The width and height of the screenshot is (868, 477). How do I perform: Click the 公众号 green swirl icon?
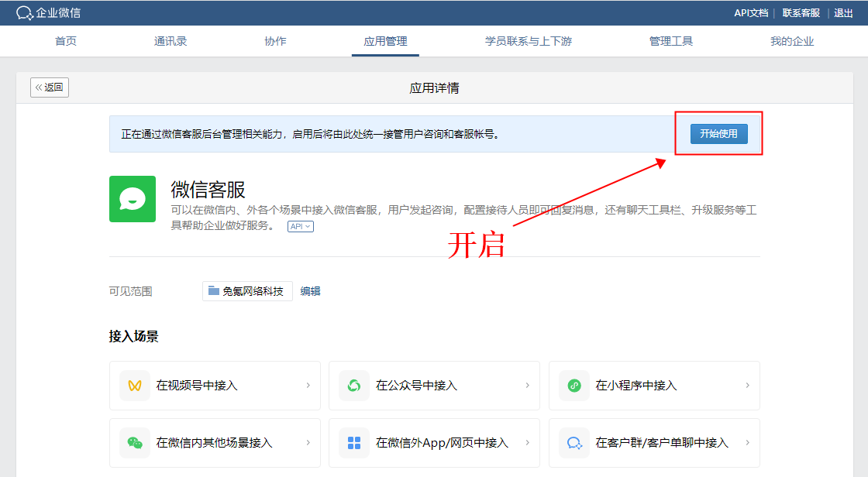pos(354,386)
